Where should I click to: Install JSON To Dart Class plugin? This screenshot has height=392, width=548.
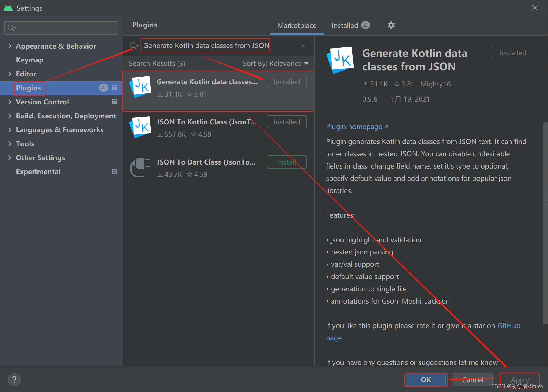(x=287, y=162)
